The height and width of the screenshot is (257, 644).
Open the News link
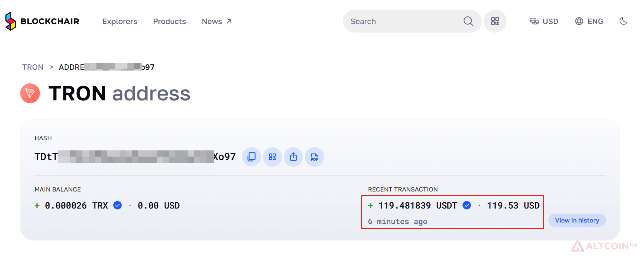(217, 21)
